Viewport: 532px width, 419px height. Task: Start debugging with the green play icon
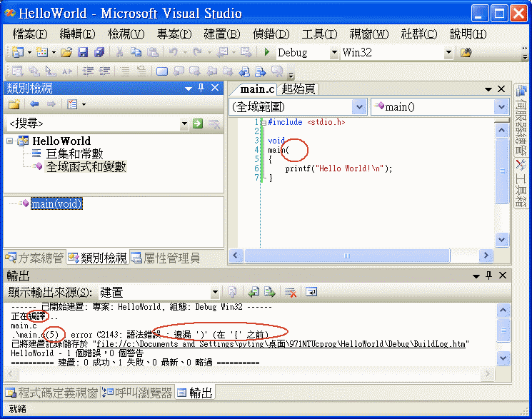click(266, 52)
